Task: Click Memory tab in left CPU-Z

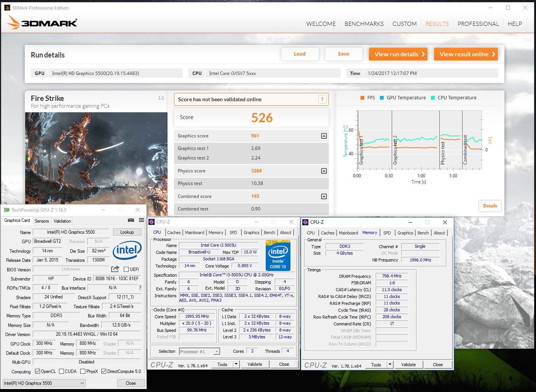Action: click(215, 233)
